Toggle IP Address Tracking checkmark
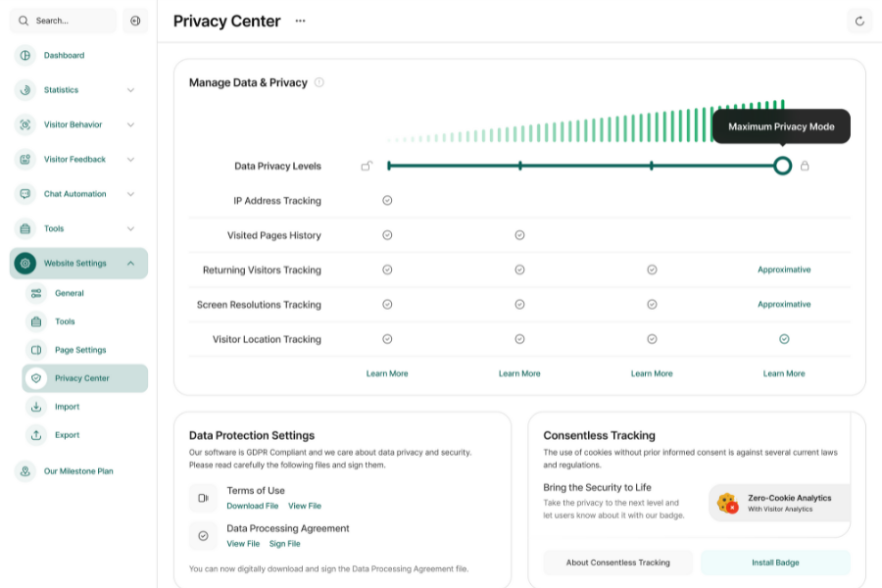This screenshot has height=588, width=882. coord(387,201)
